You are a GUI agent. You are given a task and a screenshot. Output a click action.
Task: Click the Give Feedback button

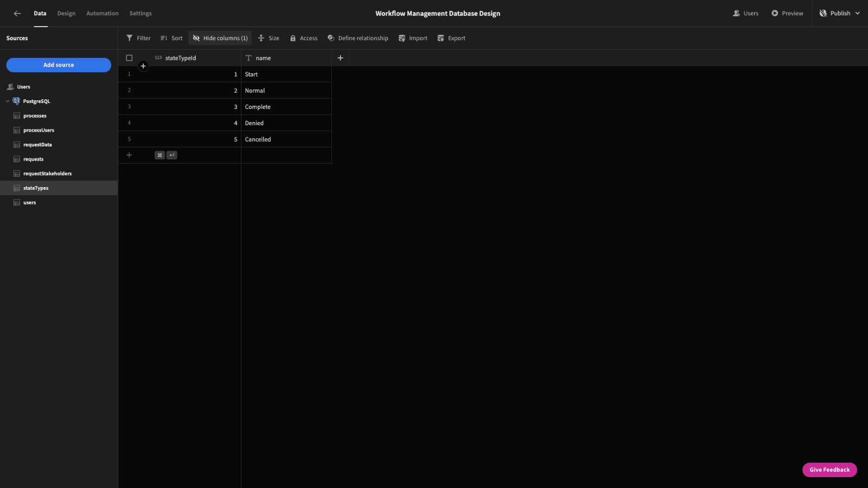[829, 470]
